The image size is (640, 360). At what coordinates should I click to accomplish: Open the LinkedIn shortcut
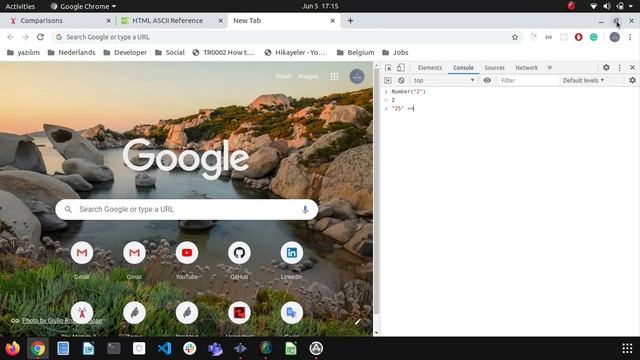click(291, 259)
